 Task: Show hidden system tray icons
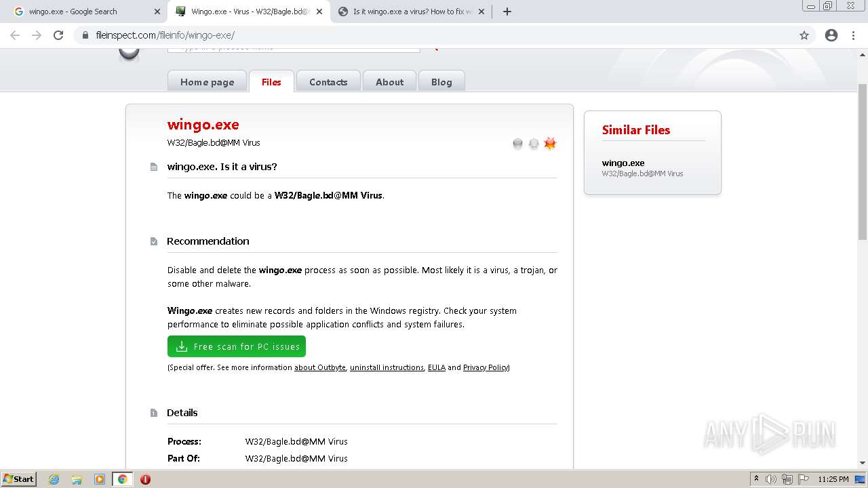pyautogui.click(x=757, y=479)
